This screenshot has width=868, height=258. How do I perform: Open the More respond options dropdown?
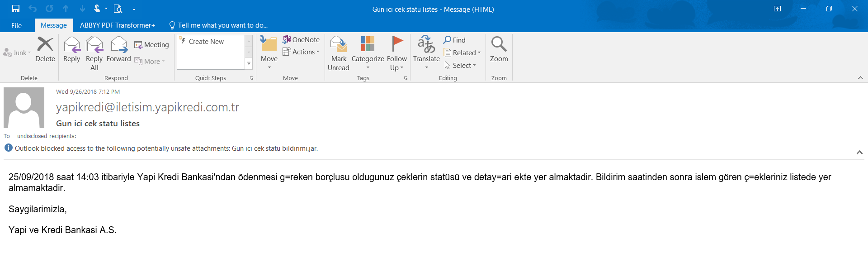tap(150, 62)
